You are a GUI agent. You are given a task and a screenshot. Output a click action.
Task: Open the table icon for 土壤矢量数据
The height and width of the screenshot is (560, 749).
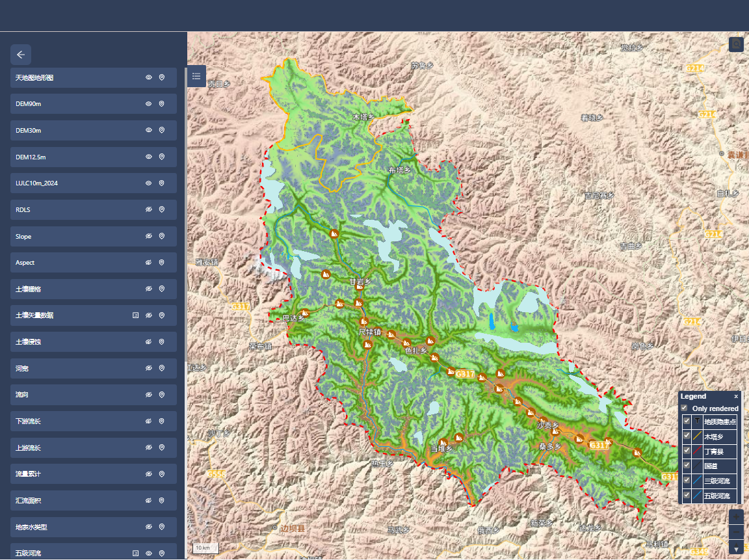click(x=135, y=315)
